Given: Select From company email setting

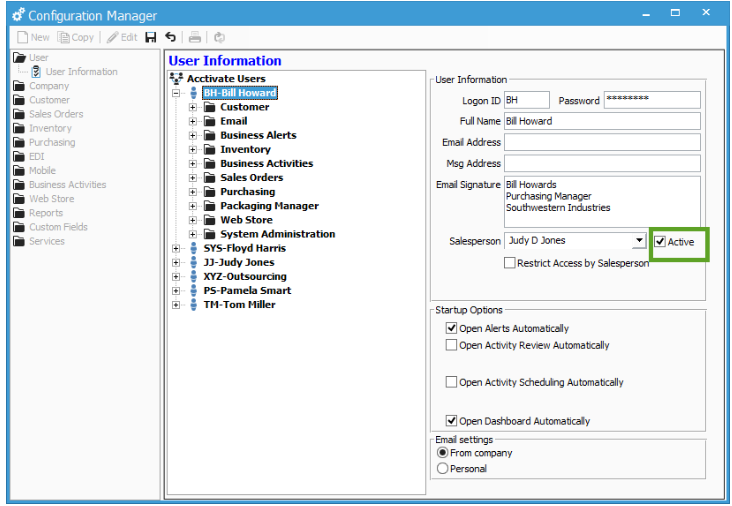Looking at the screenshot, I should point(442,452).
